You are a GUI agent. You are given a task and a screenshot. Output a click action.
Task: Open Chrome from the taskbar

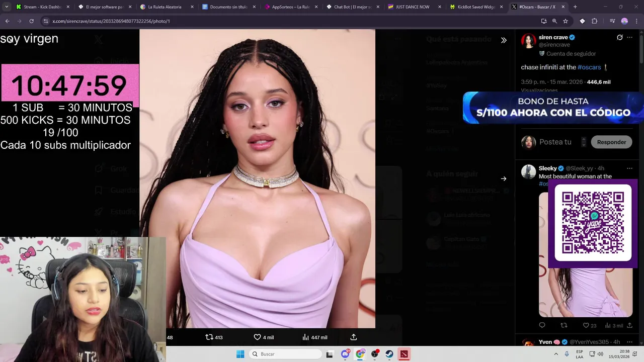click(360, 354)
